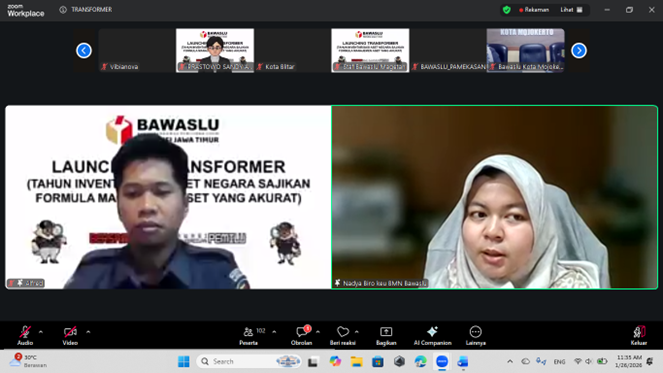Screen dimensions: 663x373
Task: Open the Lainnya more menu
Action: coord(476,336)
